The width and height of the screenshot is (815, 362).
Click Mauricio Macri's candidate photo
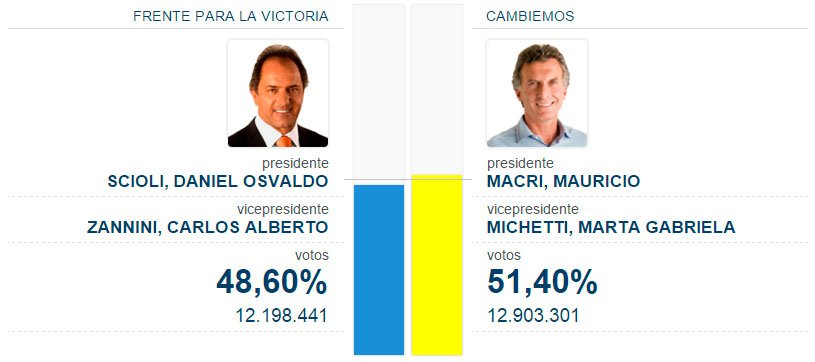537,94
